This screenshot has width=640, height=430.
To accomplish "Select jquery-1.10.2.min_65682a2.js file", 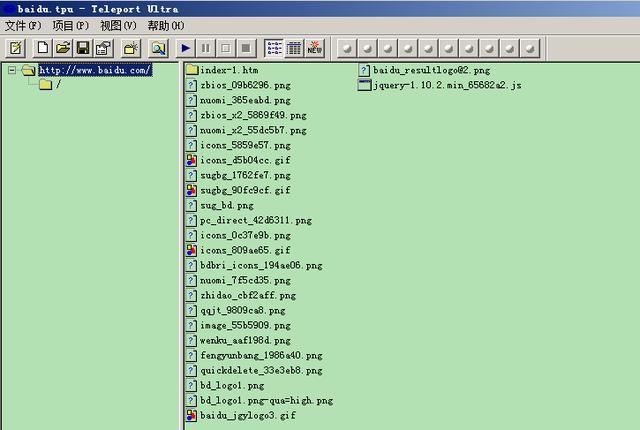I will 446,85.
